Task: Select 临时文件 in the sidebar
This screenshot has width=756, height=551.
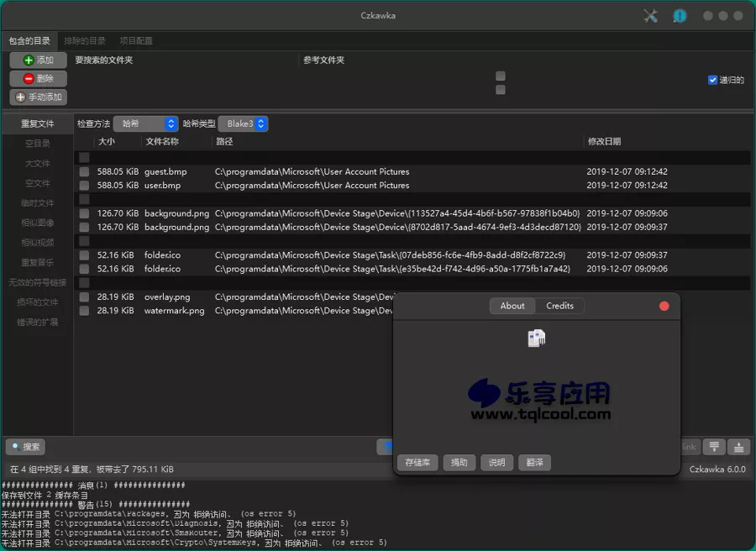Action: [x=38, y=203]
